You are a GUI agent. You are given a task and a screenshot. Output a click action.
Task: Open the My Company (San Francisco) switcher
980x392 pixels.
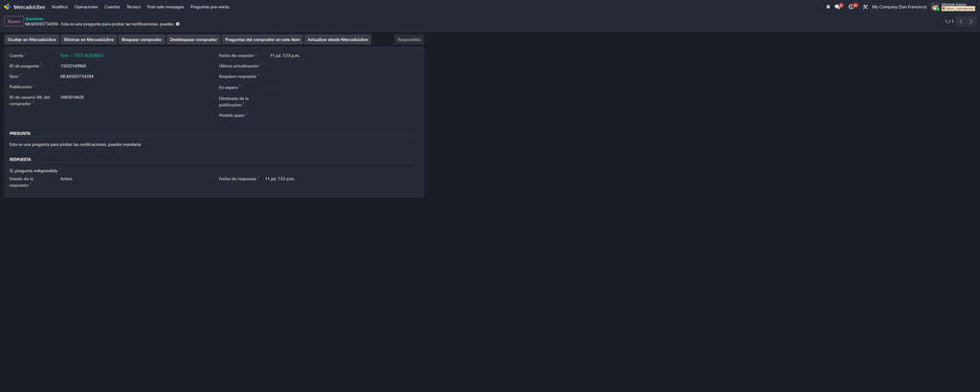[x=900, y=7]
